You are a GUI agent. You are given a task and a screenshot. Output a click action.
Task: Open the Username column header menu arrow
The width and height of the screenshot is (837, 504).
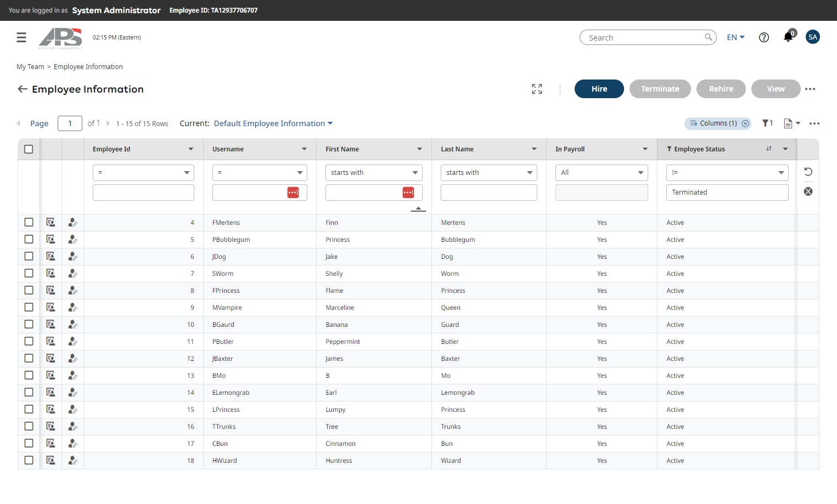click(x=304, y=149)
